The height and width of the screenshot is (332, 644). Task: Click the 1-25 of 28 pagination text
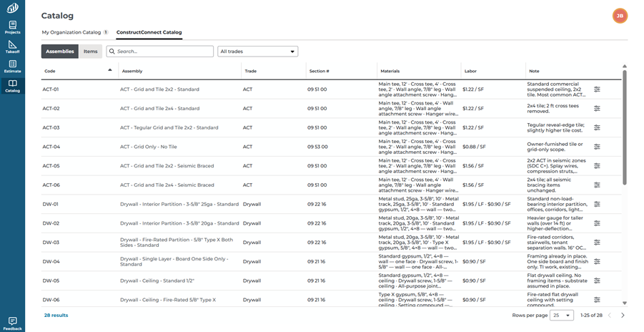click(x=591, y=316)
